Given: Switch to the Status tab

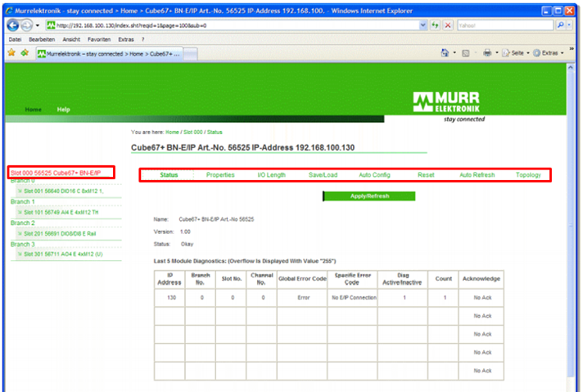Looking at the screenshot, I should pyautogui.click(x=169, y=175).
